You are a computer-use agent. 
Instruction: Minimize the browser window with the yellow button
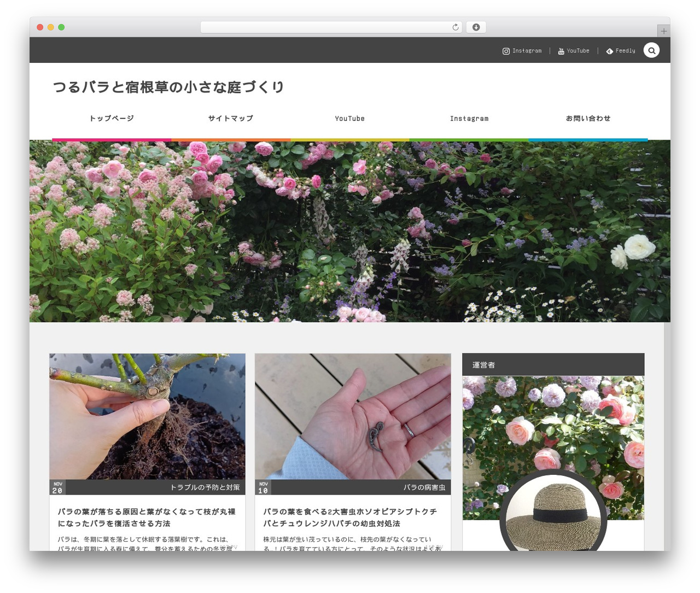[x=51, y=27]
